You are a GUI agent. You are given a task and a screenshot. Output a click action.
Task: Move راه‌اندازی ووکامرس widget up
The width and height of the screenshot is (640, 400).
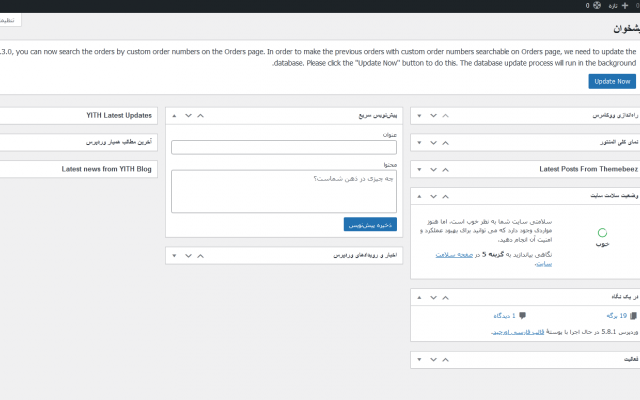click(x=445, y=116)
